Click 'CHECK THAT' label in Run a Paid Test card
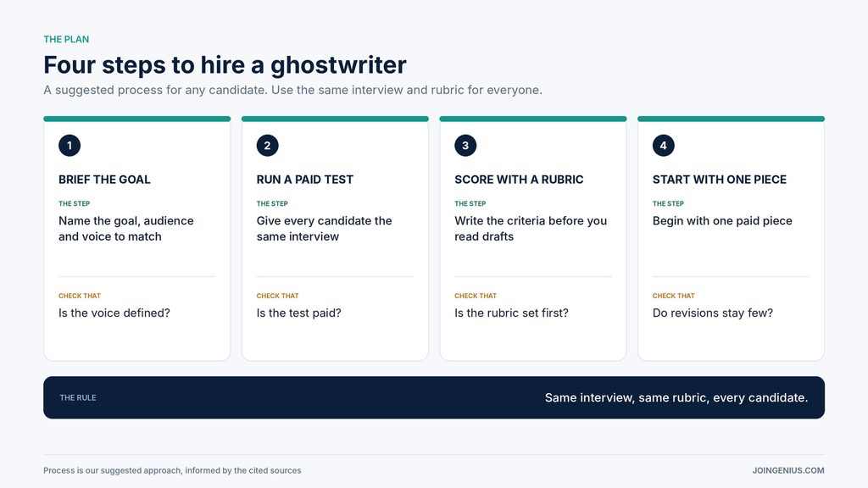The width and height of the screenshot is (868, 488). pos(277,296)
